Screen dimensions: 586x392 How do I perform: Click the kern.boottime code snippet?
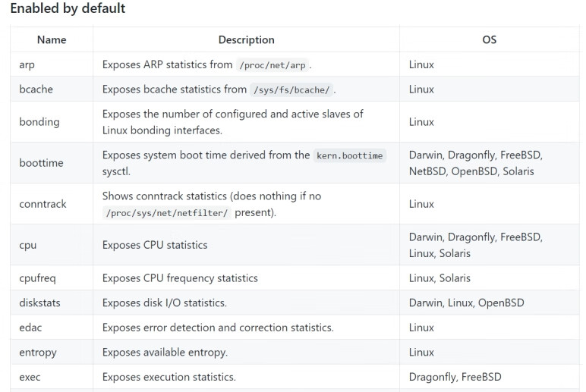point(350,155)
